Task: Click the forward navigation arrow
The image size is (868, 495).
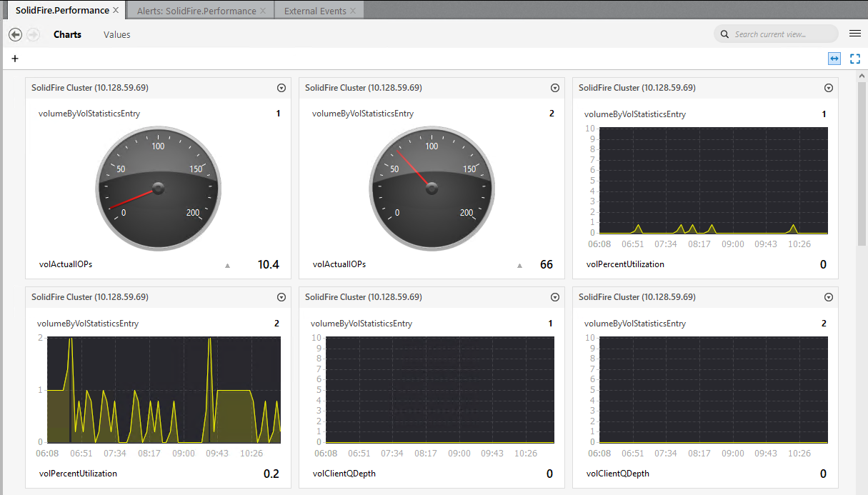Action: [33, 34]
